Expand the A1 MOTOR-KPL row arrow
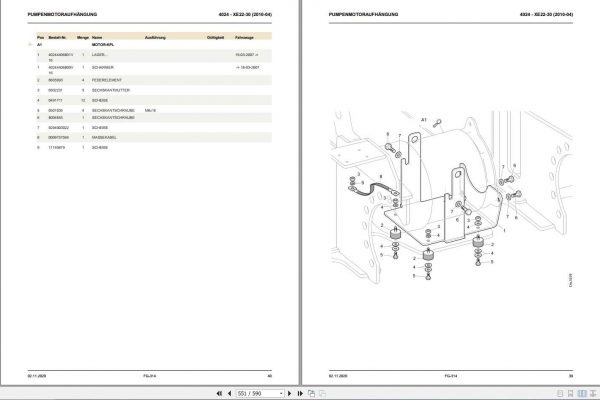 (x=30, y=45)
